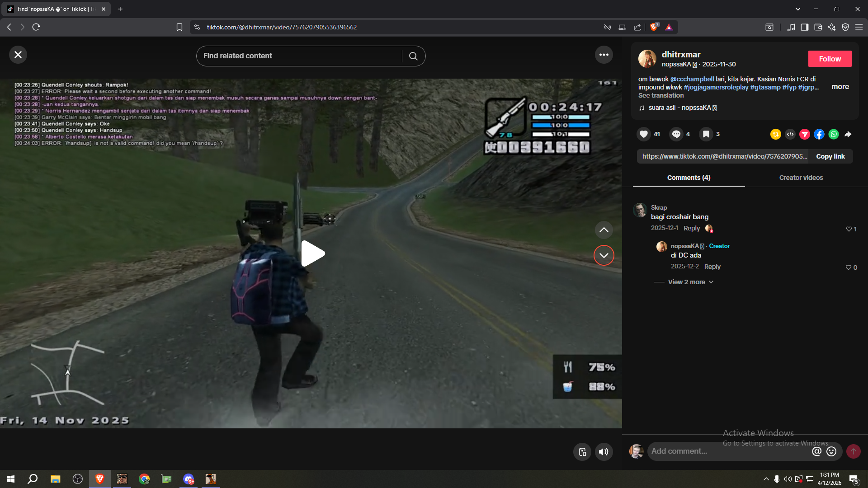Like Skrap's comment 'bagi croshair bang'
The height and width of the screenshot is (488, 868).
849,229
